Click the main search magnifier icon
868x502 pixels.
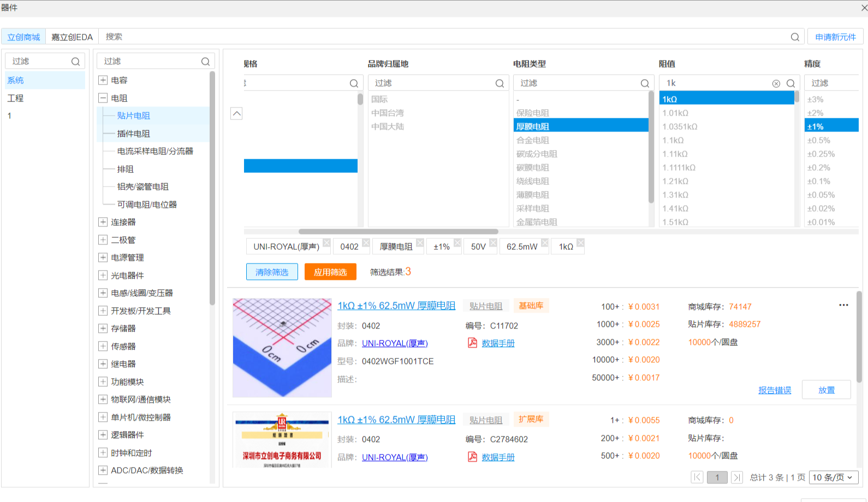point(795,37)
